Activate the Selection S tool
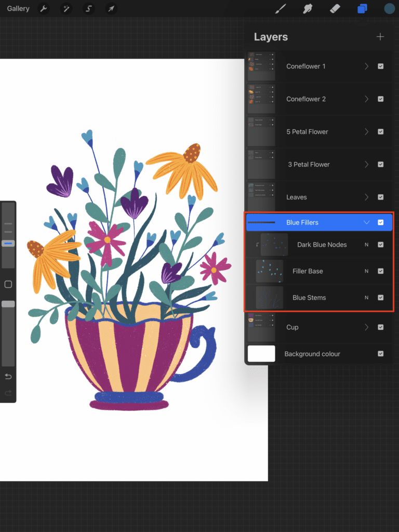Screen dimensions: 399x532 pos(88,8)
